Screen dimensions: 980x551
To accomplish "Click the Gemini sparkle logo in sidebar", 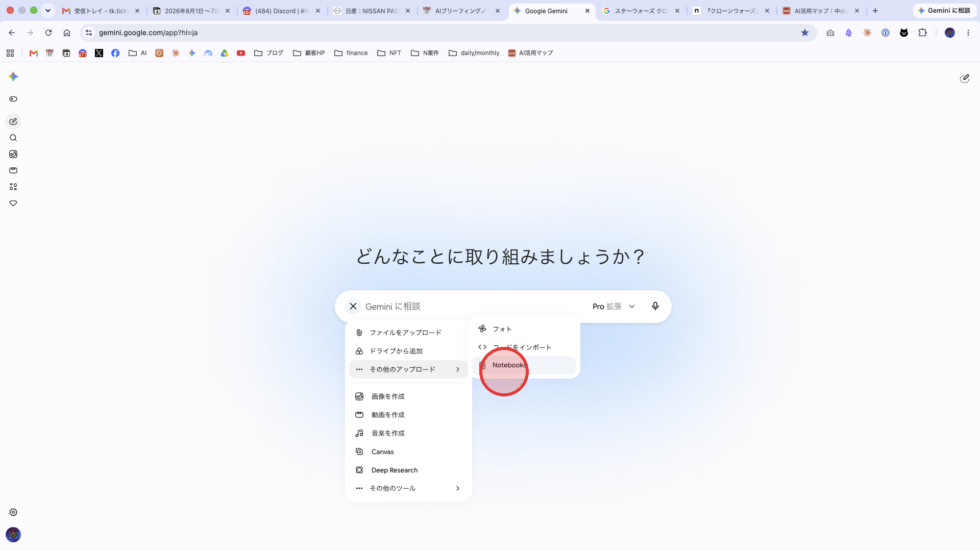I will (13, 77).
